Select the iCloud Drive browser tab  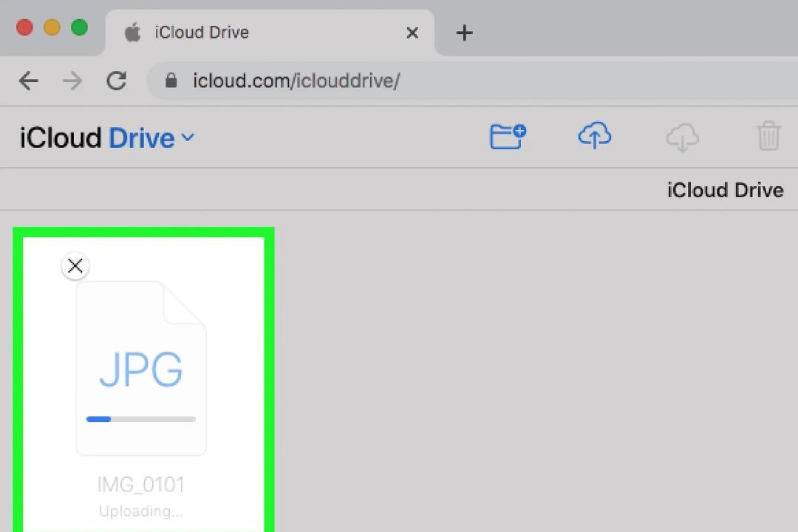tap(270, 33)
